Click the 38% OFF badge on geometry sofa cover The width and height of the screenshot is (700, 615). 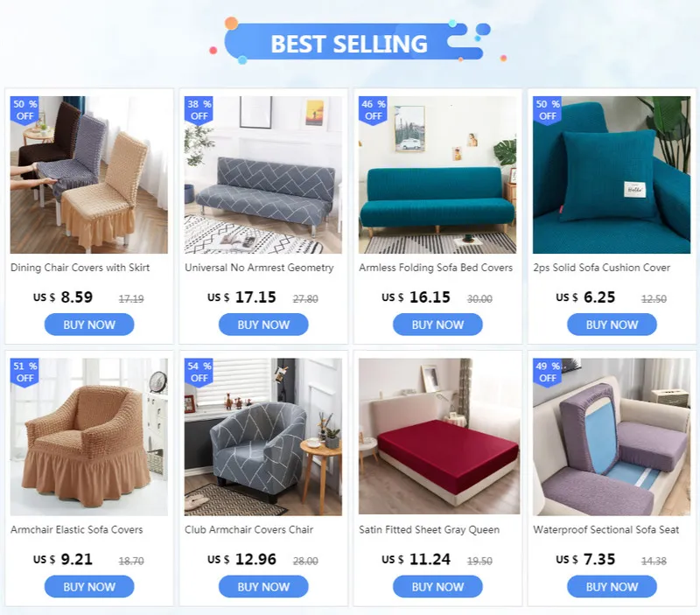(199, 110)
